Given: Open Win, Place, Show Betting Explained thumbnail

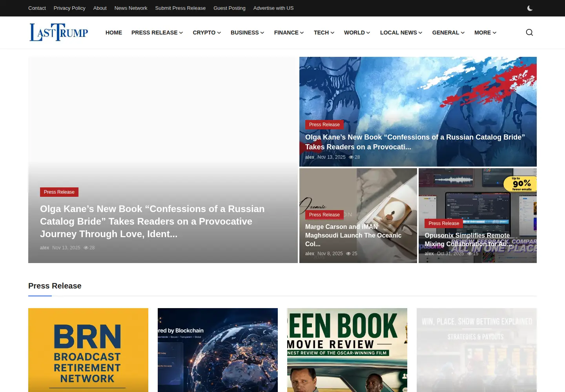Looking at the screenshot, I should click(477, 350).
